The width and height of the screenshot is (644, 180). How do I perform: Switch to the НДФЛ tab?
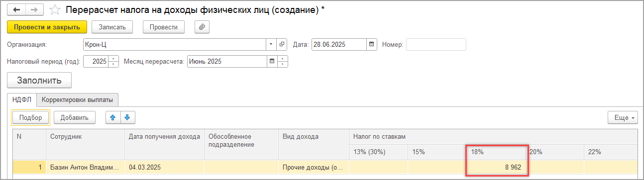pyautogui.click(x=22, y=100)
